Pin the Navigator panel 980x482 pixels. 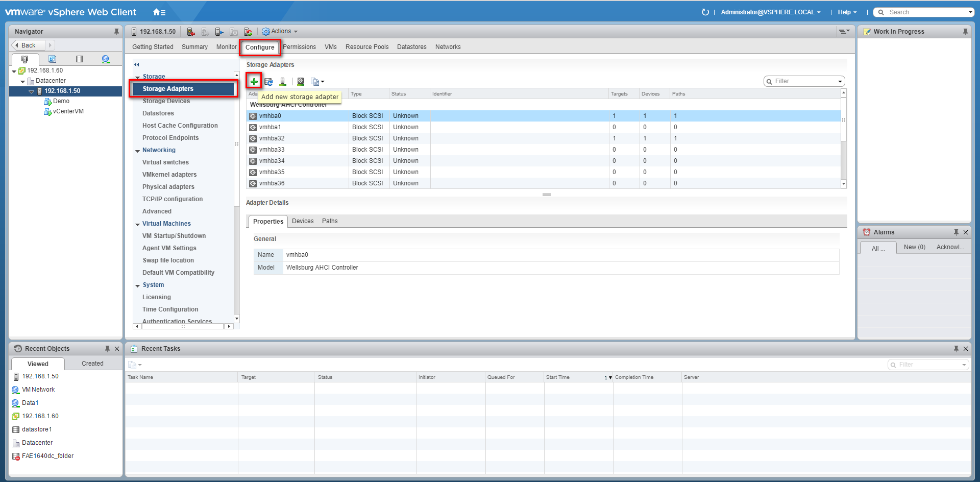point(116,32)
